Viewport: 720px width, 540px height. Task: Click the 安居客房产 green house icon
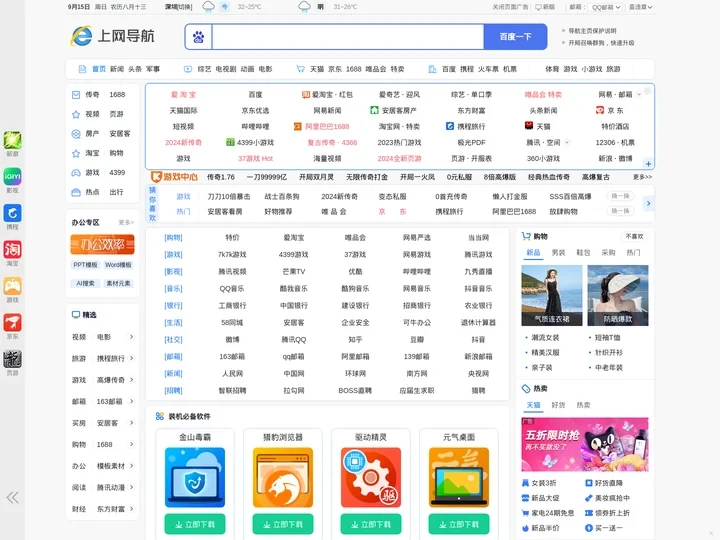(374, 110)
